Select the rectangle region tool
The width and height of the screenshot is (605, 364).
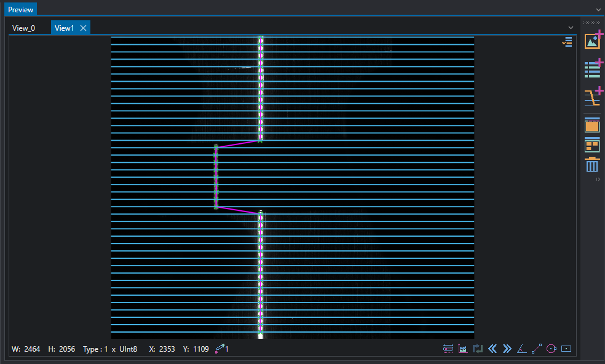click(x=566, y=349)
